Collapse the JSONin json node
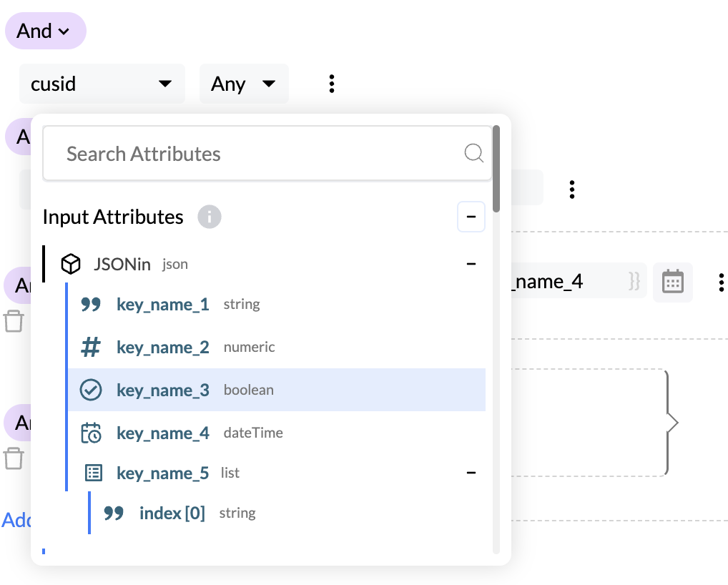Image resolution: width=728 pixels, height=585 pixels. coord(471,265)
